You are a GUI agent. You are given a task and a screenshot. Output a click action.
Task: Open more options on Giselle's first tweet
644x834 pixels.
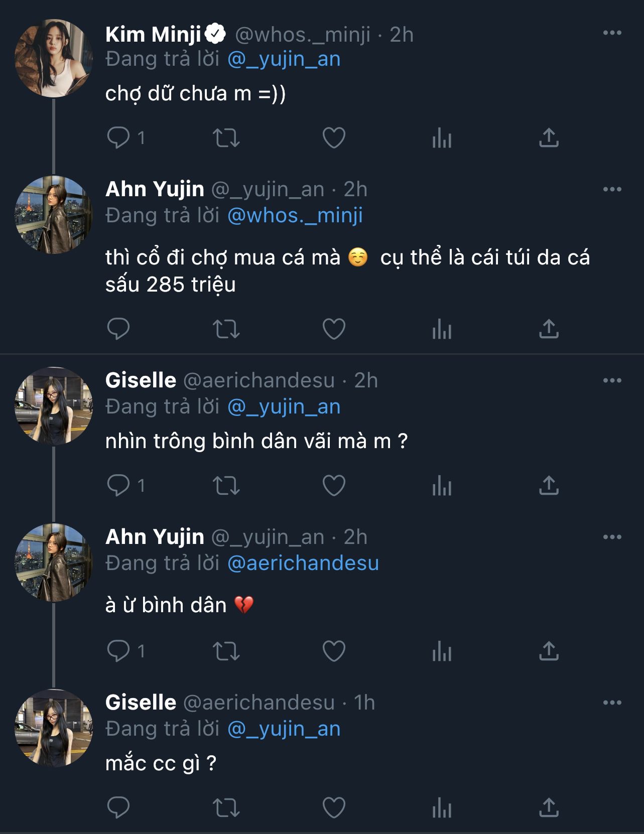click(612, 380)
